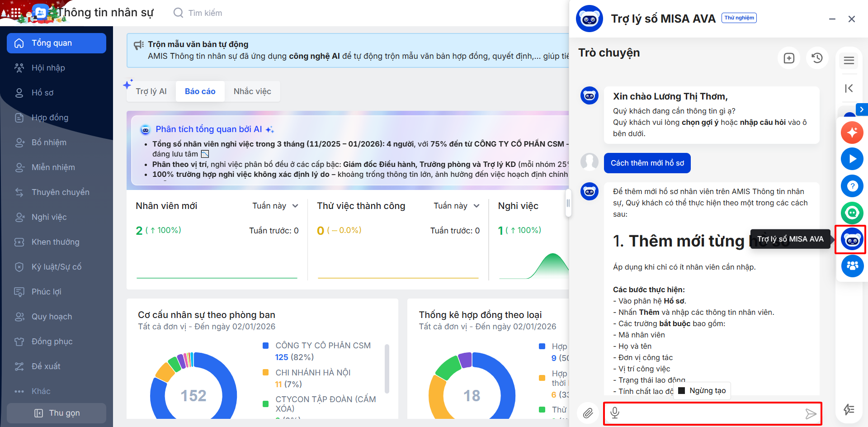Open Phúc lợi section
The width and height of the screenshot is (868, 427).
pyautogui.click(x=57, y=292)
